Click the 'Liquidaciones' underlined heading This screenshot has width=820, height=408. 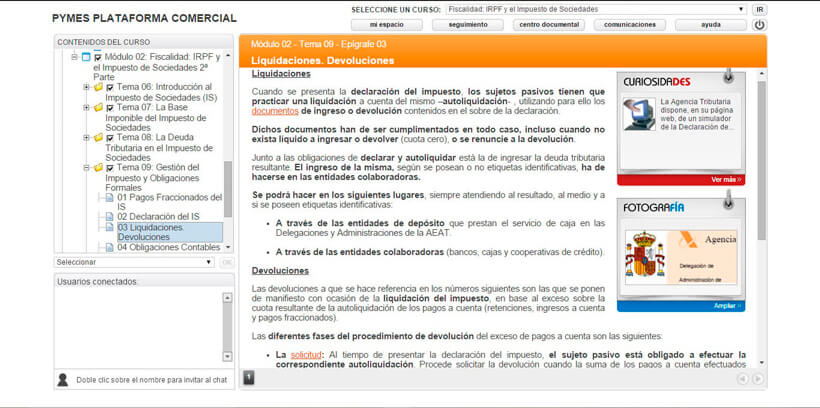click(x=281, y=74)
